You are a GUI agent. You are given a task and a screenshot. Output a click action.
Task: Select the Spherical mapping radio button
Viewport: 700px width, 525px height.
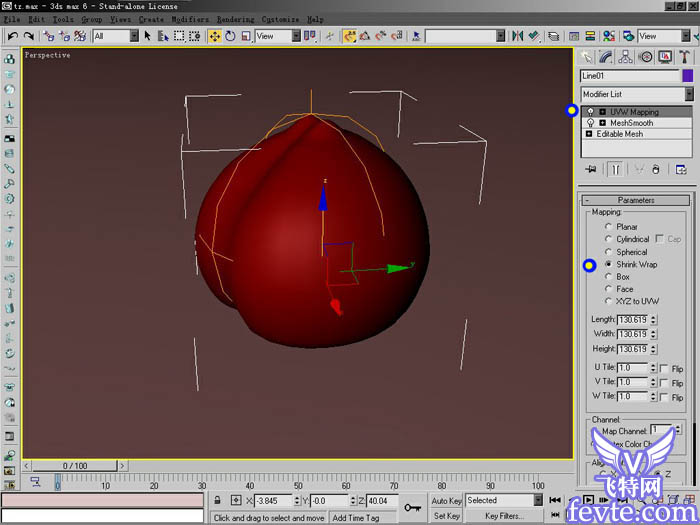[x=609, y=252]
